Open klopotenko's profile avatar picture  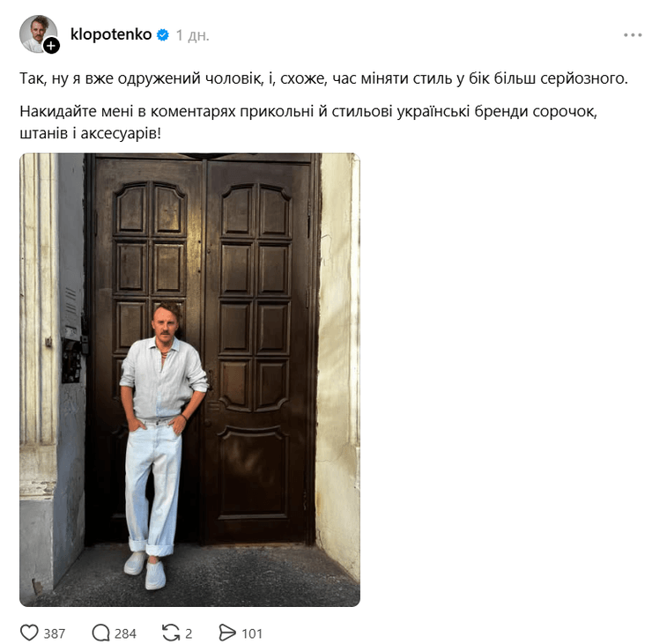tap(38, 33)
